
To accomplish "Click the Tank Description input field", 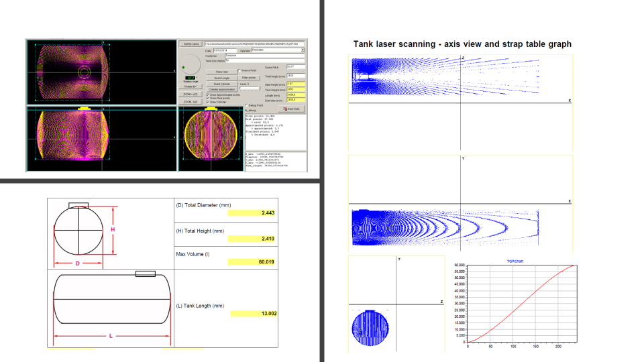I will 265,60.
